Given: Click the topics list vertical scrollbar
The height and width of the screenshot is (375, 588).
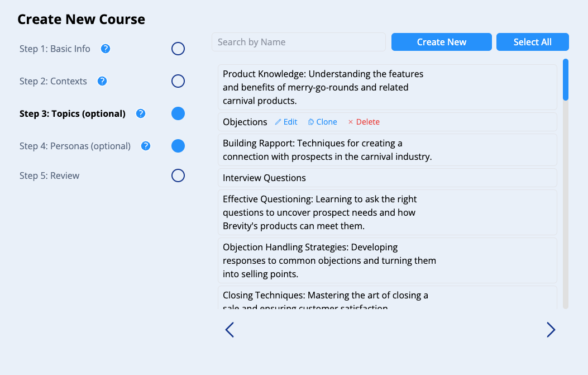Looking at the screenshot, I should (x=566, y=183).
